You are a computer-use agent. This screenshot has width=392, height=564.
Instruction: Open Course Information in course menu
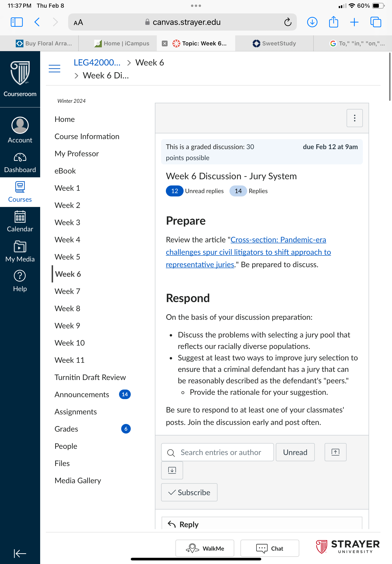point(87,136)
